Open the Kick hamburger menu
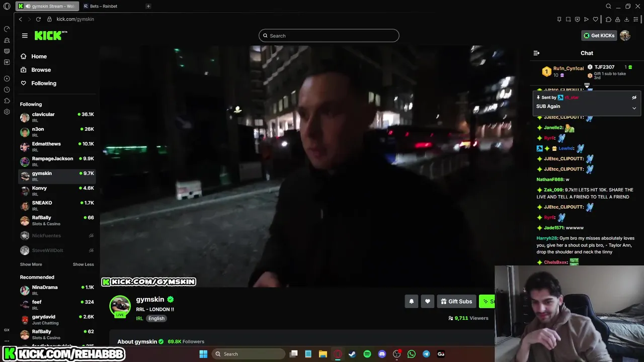Viewport: 644px width, 362px height. click(x=25, y=36)
